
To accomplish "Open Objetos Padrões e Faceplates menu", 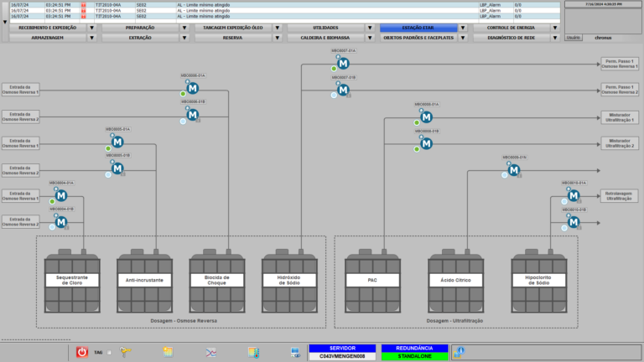I will [x=418, y=38].
